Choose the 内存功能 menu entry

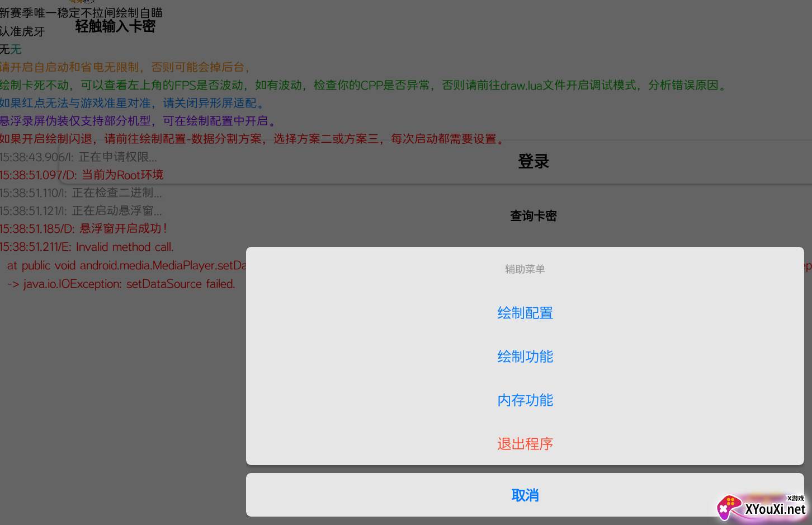coord(525,400)
